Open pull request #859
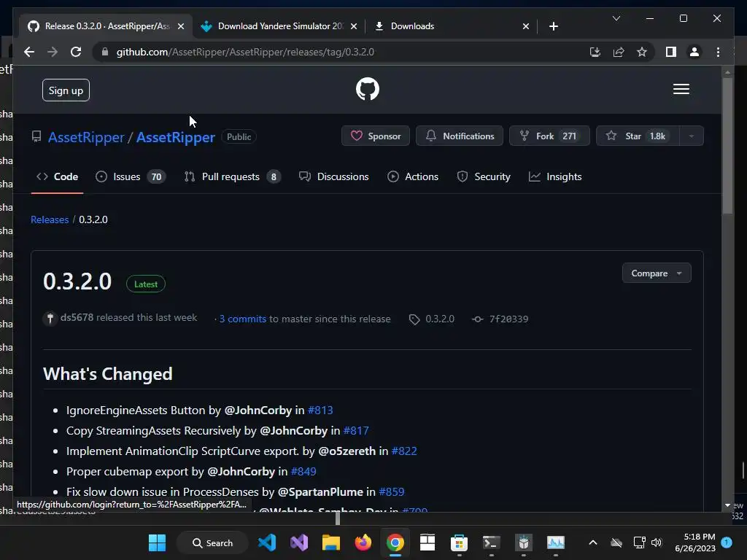Screen dimensions: 747x560 392,492
